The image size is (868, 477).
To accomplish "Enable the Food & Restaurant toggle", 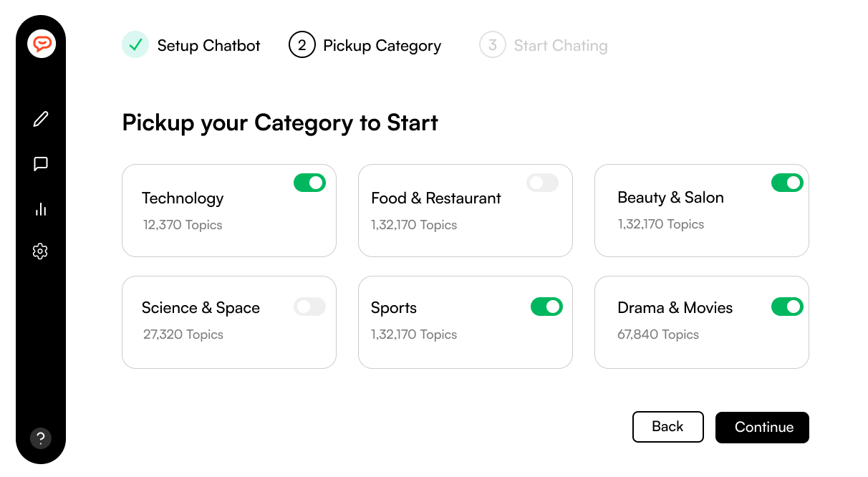I will [x=542, y=183].
